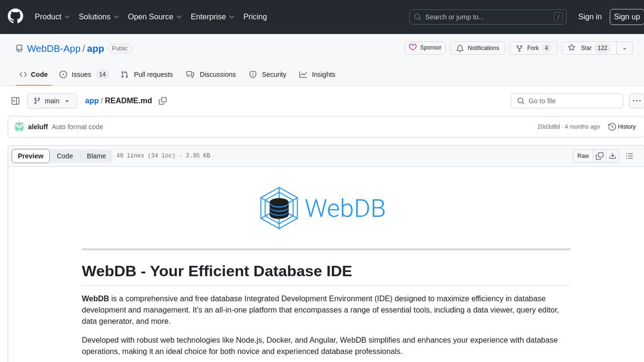Open the README outline list
The image size is (644, 362).
pyautogui.click(x=629, y=156)
